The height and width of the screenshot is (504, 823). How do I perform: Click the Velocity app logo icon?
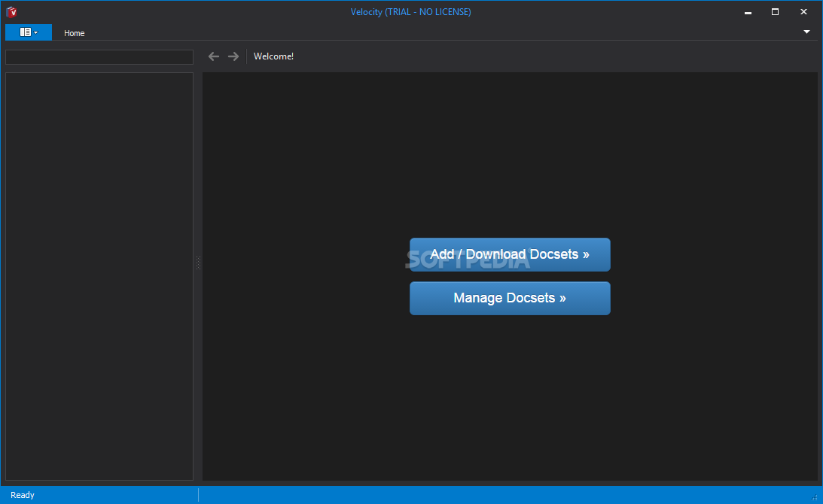point(11,11)
